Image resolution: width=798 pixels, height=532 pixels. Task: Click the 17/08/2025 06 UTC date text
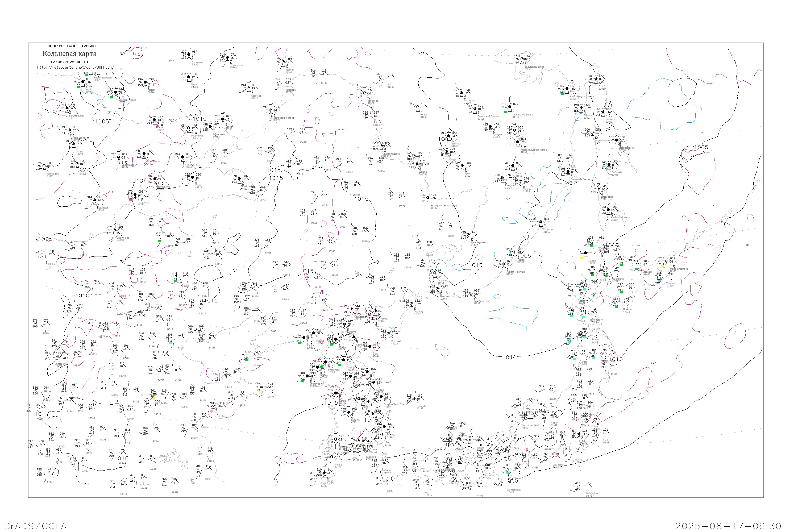(x=70, y=62)
